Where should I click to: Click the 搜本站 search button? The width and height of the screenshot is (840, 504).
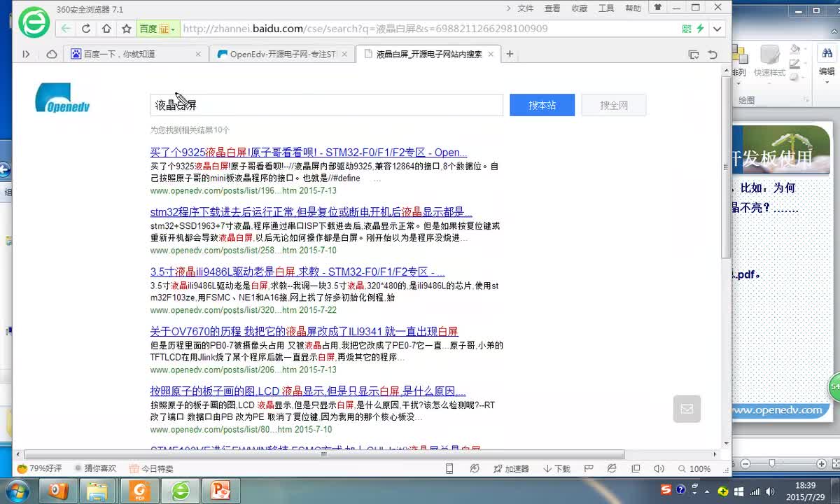click(542, 105)
